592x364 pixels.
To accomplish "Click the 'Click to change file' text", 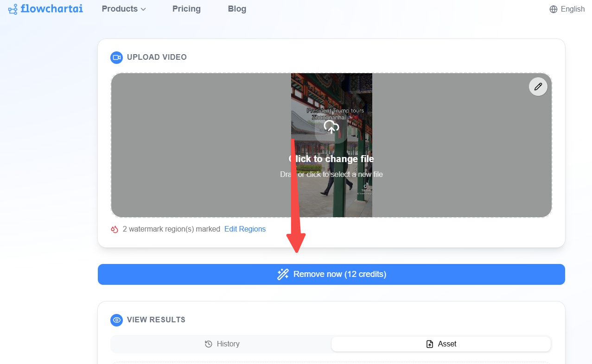I will [x=331, y=159].
